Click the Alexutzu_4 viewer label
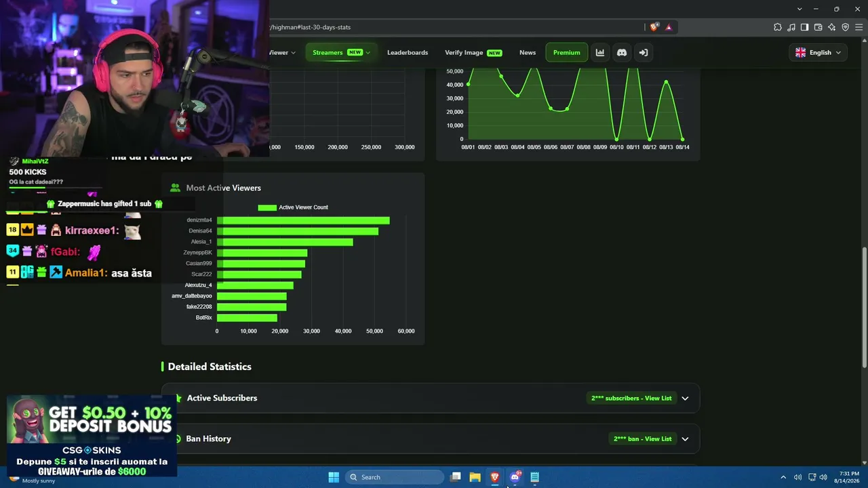Screen dimensions: 868x488 pyautogui.click(x=198, y=285)
